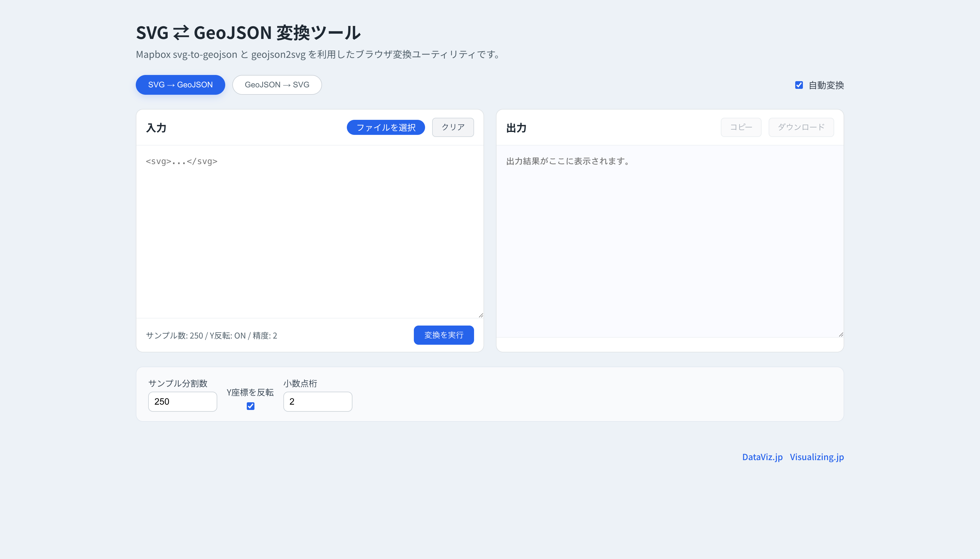Click the Y座標を反転 label text

point(250,392)
